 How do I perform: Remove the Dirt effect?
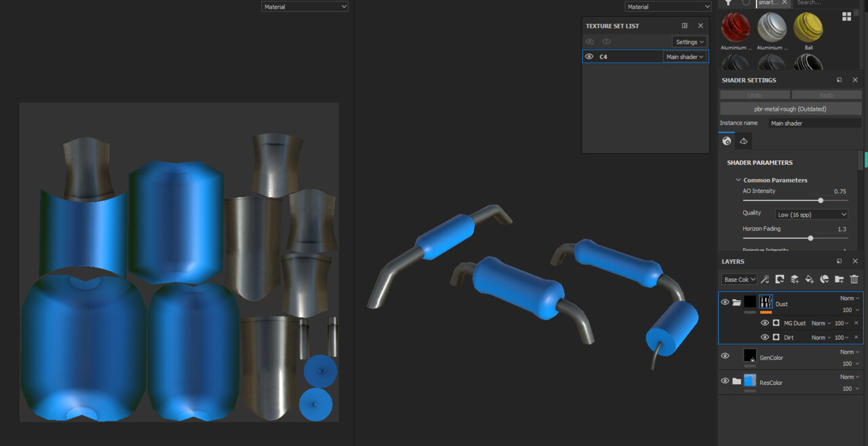856,337
